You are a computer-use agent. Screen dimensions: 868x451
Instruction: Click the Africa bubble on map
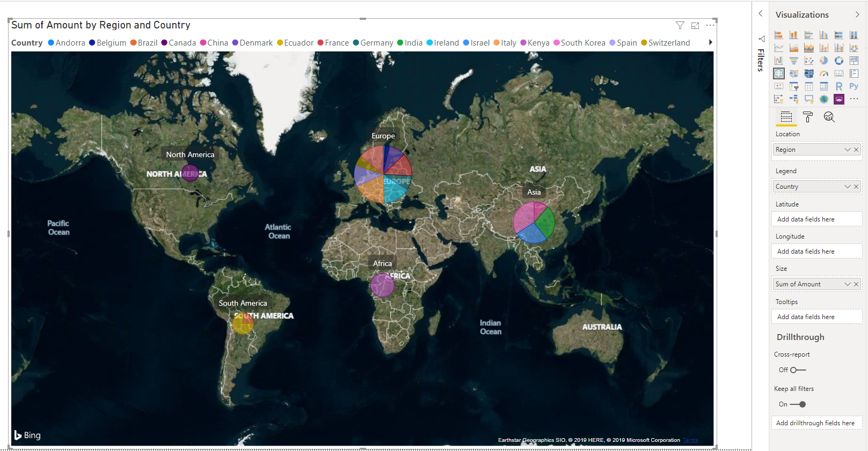point(382,285)
